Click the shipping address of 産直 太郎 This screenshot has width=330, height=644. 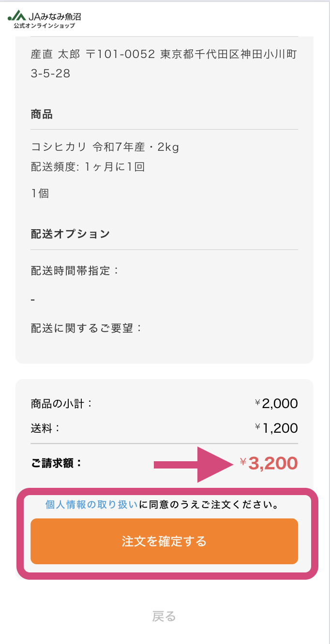tap(165, 64)
